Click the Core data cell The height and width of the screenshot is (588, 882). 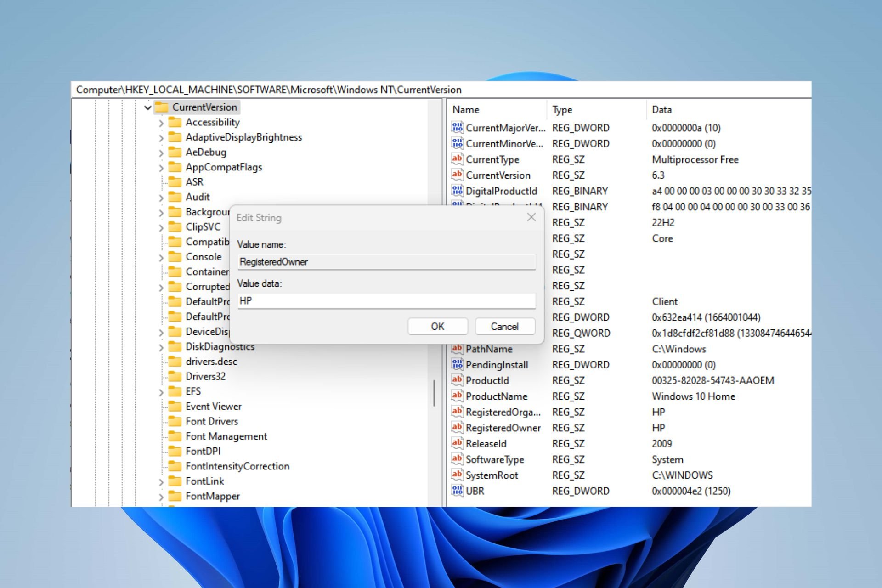point(662,238)
